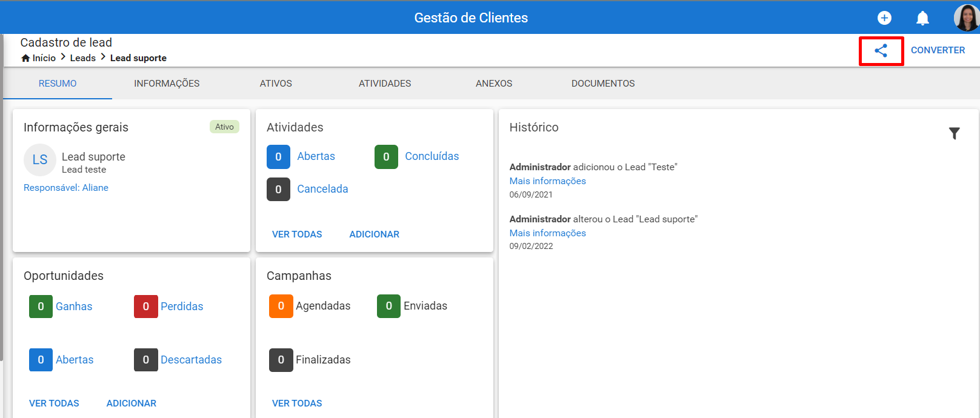Viewport: 980px width, 418px height.
Task: Open the user profile avatar
Action: [x=966, y=18]
